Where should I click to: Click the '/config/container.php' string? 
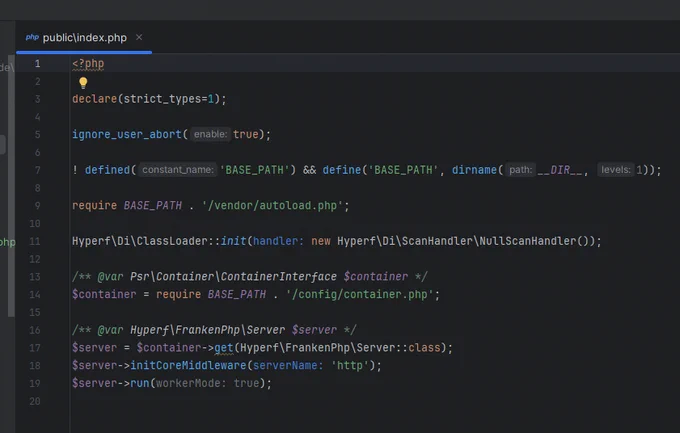click(360, 295)
